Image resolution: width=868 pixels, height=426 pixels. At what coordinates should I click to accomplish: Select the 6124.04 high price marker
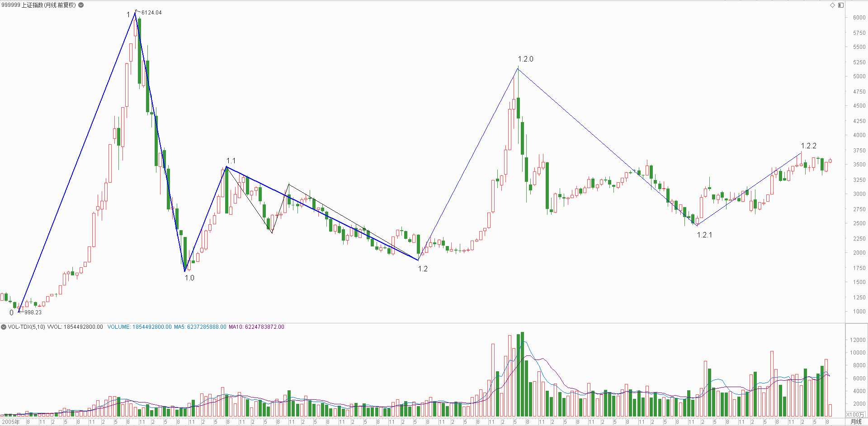(151, 13)
